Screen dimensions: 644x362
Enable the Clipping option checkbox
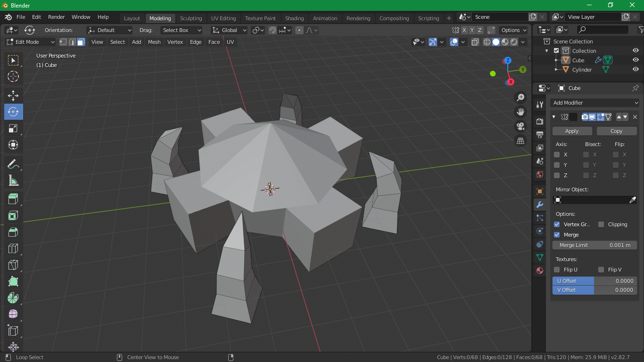601,224
